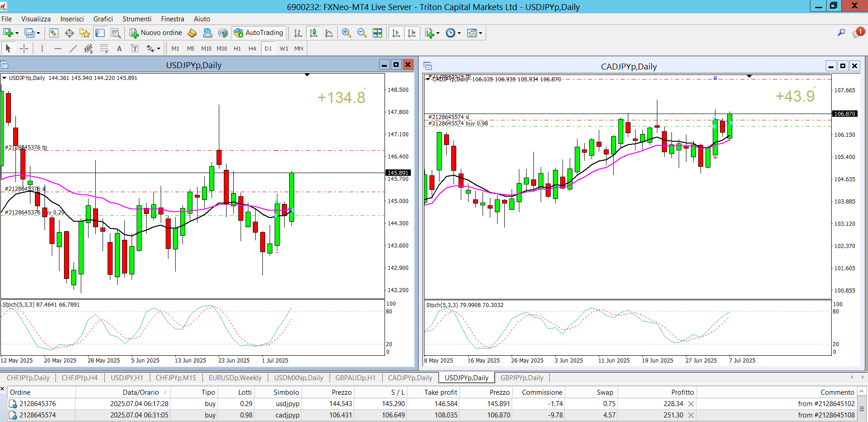
Task: Select the vertical line tool
Action: point(42,49)
